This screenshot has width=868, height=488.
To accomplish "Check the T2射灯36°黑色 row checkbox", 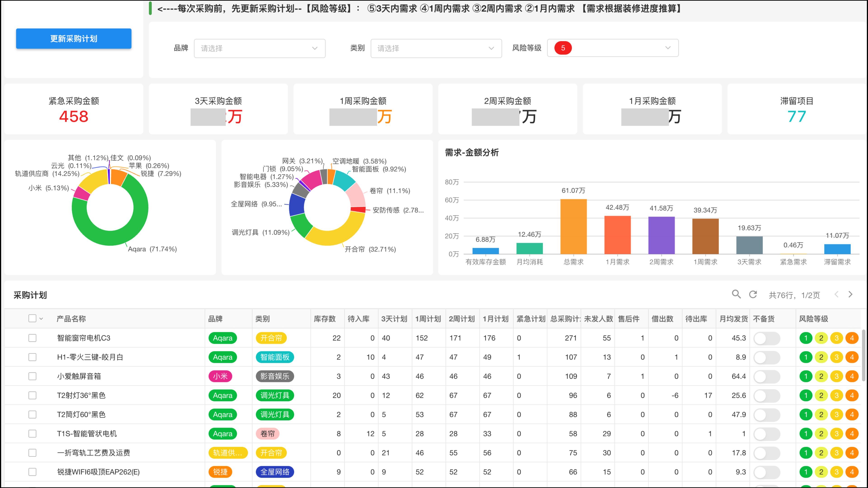I will [32, 395].
